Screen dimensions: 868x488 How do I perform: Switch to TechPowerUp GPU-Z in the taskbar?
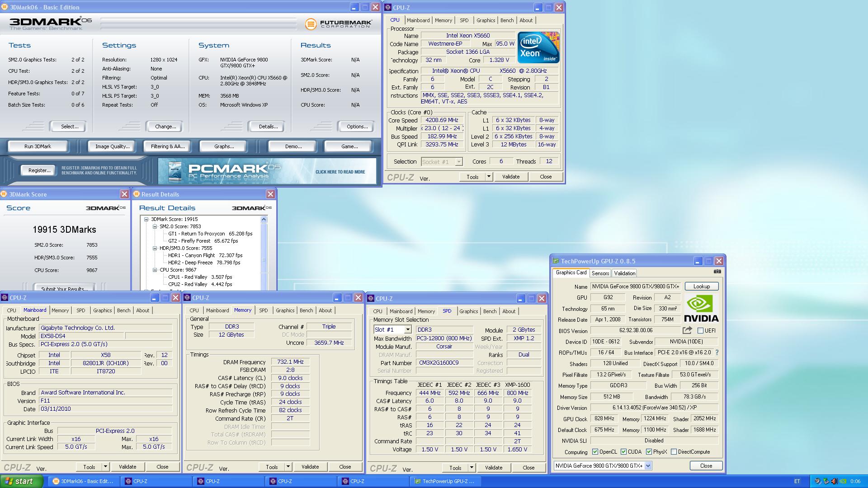click(445, 481)
